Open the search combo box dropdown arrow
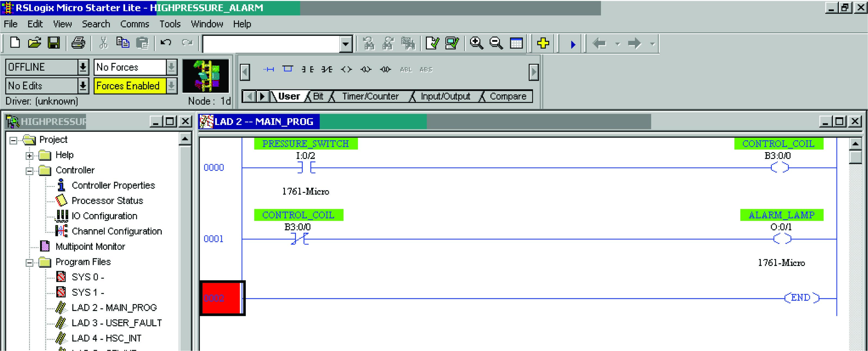 (345, 44)
